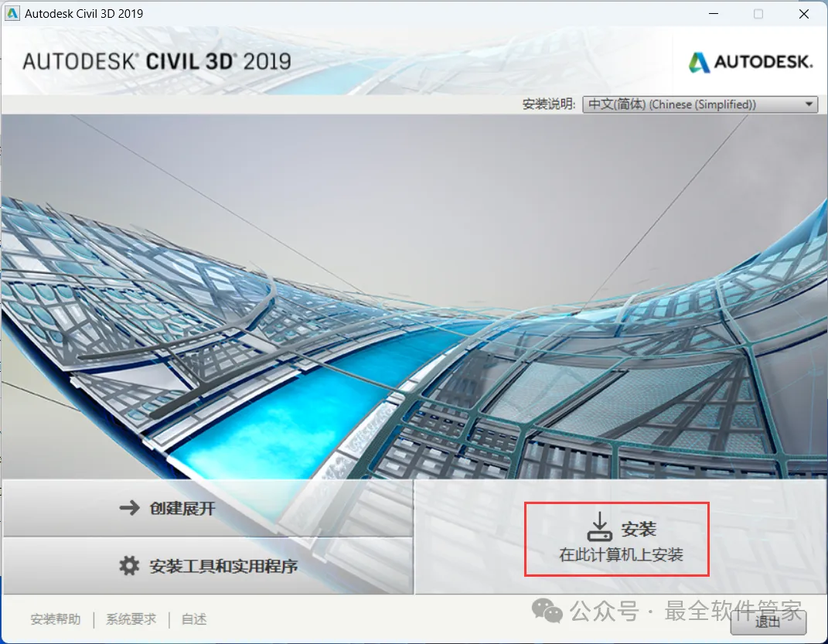The height and width of the screenshot is (644, 828).
Task: Maximize the installer window
Action: pos(758,14)
